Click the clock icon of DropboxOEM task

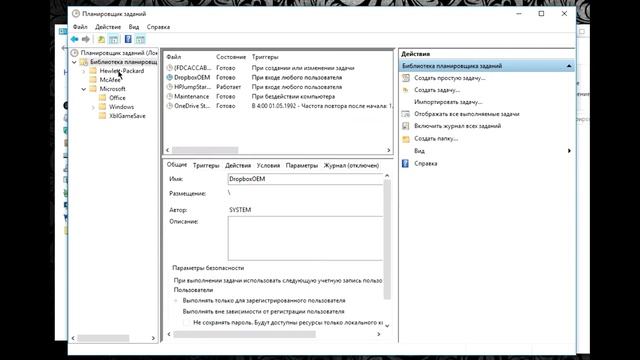(x=169, y=77)
